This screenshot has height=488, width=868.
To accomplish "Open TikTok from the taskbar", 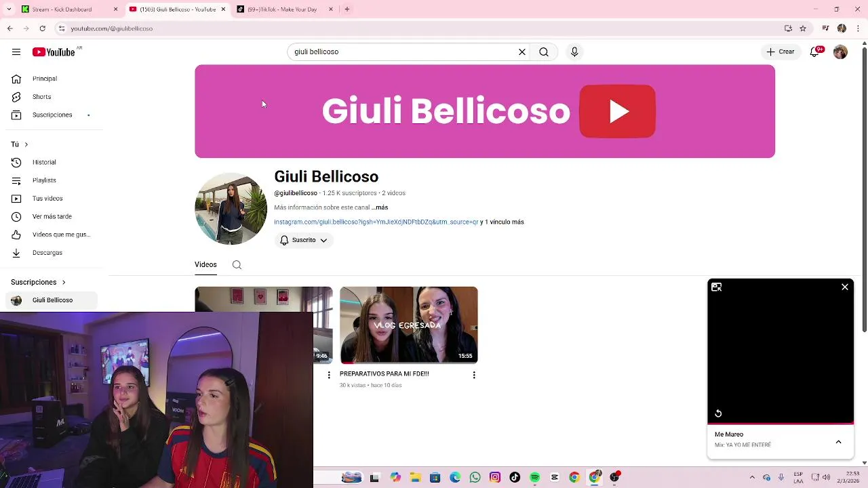I will click(x=515, y=478).
